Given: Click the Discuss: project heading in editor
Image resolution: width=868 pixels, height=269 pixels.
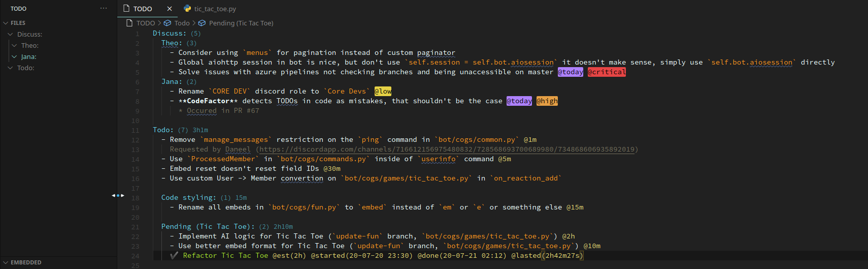Looking at the screenshot, I should [x=170, y=34].
